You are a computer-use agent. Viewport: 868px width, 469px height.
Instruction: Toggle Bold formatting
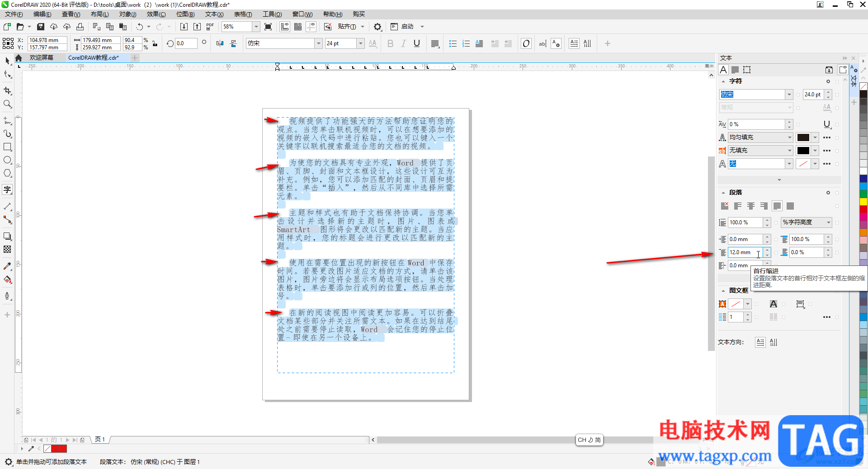coord(391,43)
